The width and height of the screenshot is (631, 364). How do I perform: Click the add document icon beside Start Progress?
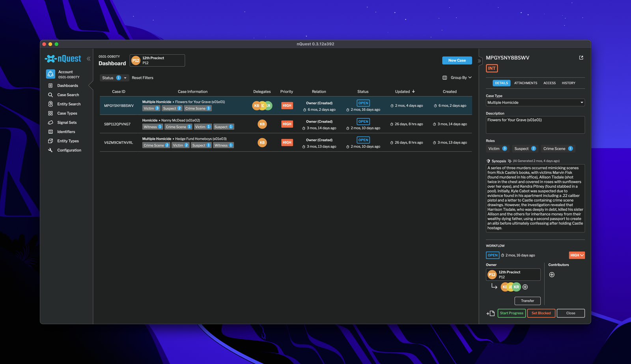tap(491, 314)
